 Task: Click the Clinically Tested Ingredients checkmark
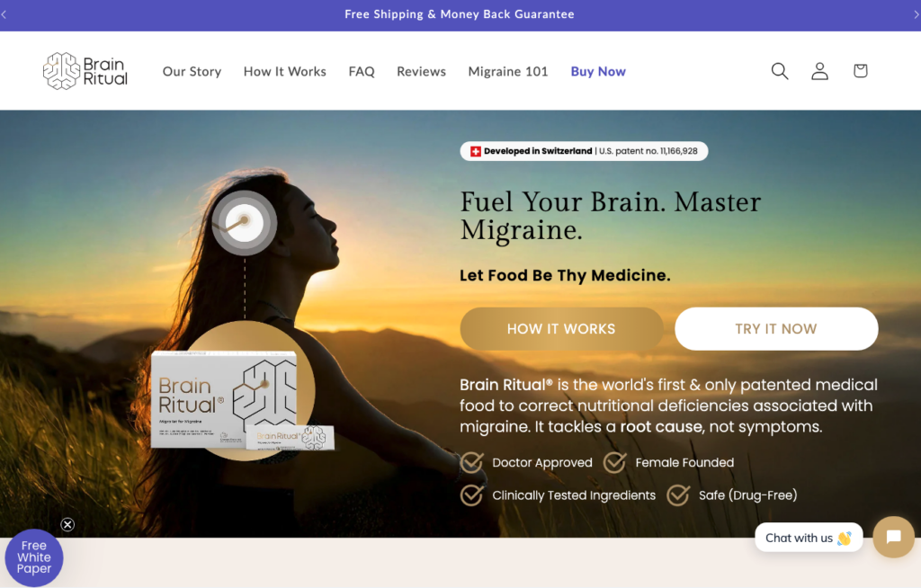click(472, 494)
